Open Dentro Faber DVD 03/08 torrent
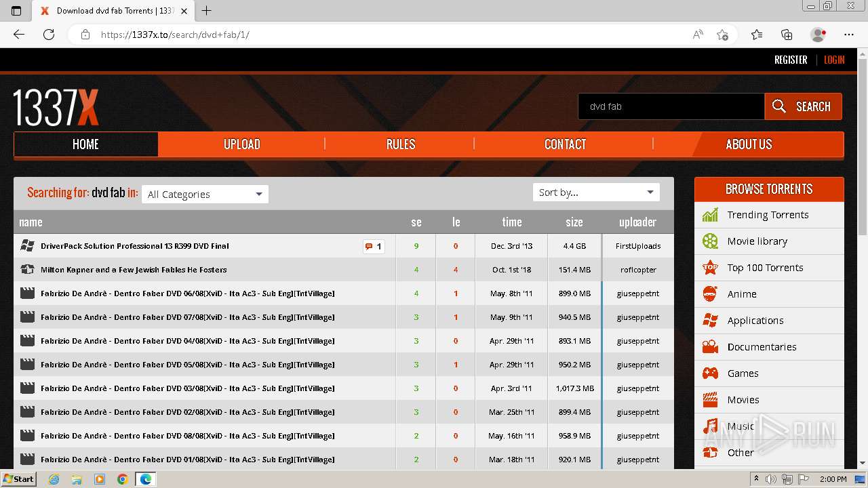The height and width of the screenshot is (488, 868). click(188, 388)
